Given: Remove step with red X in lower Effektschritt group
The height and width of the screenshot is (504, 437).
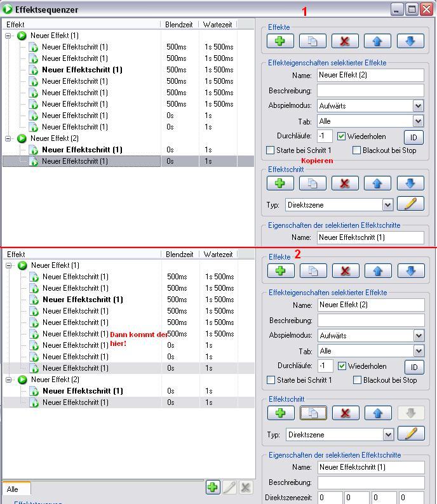Looking at the screenshot, I should 346,413.
